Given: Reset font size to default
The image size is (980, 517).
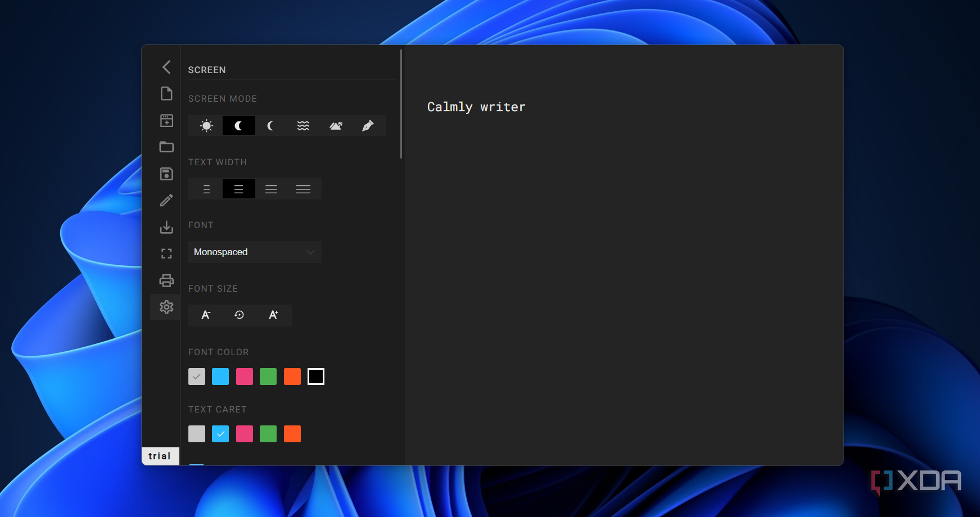Looking at the screenshot, I should point(239,315).
